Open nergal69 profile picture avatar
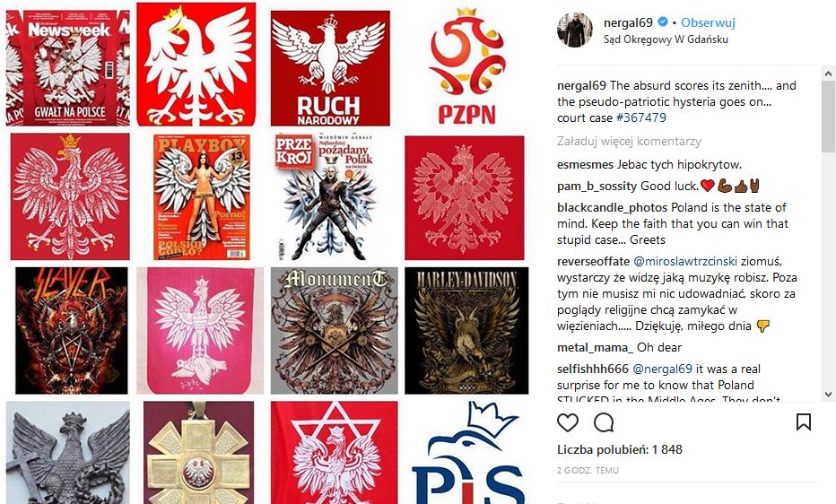Screen dimensions: 836x504 (575, 30)
